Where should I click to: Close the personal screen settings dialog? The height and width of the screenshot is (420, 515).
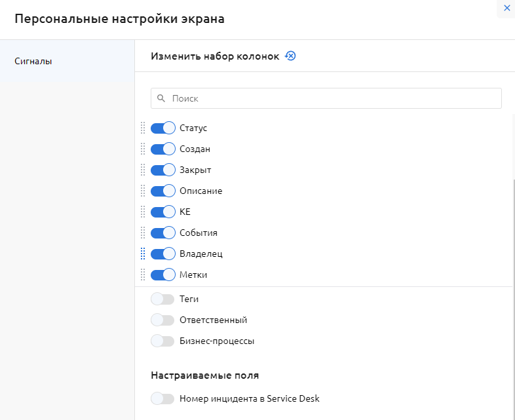(506, 8)
